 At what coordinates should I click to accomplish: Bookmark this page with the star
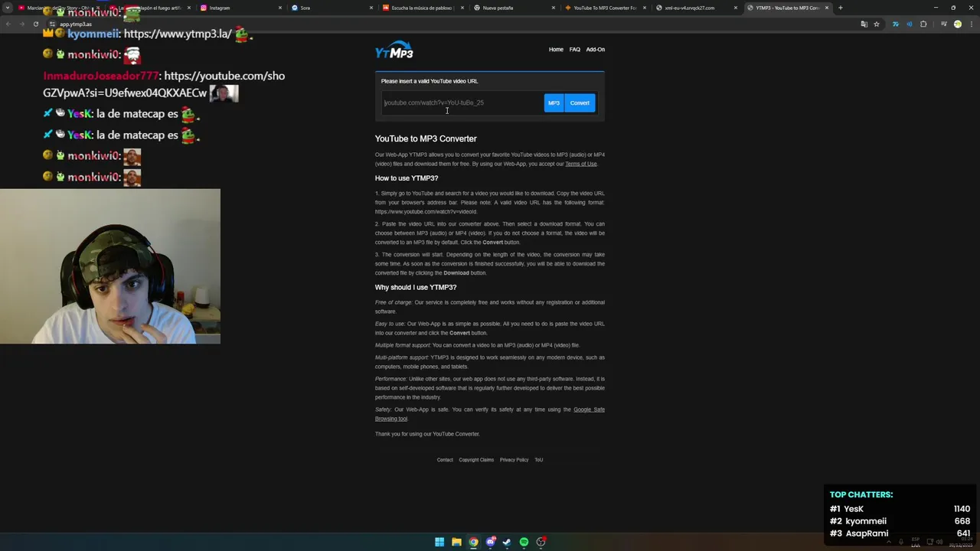(877, 24)
